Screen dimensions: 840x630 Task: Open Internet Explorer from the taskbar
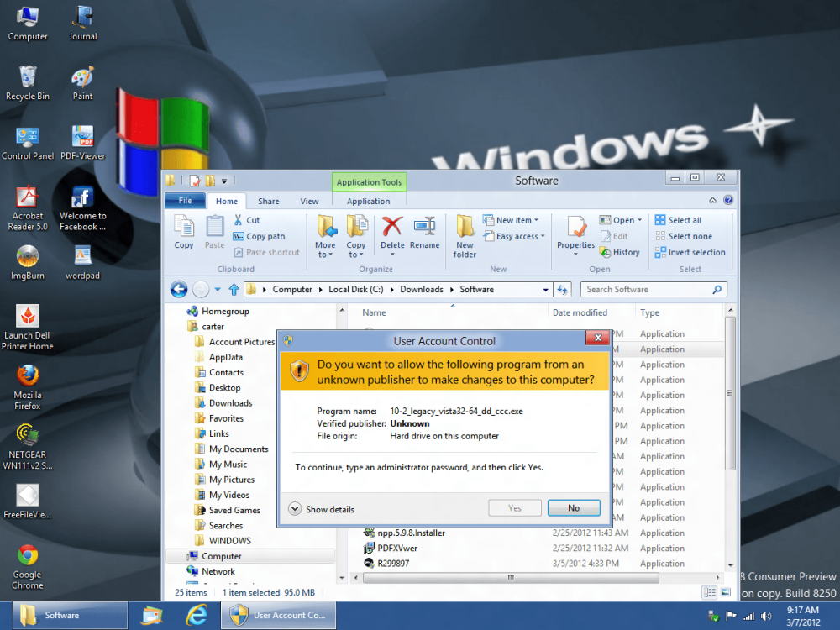click(197, 615)
